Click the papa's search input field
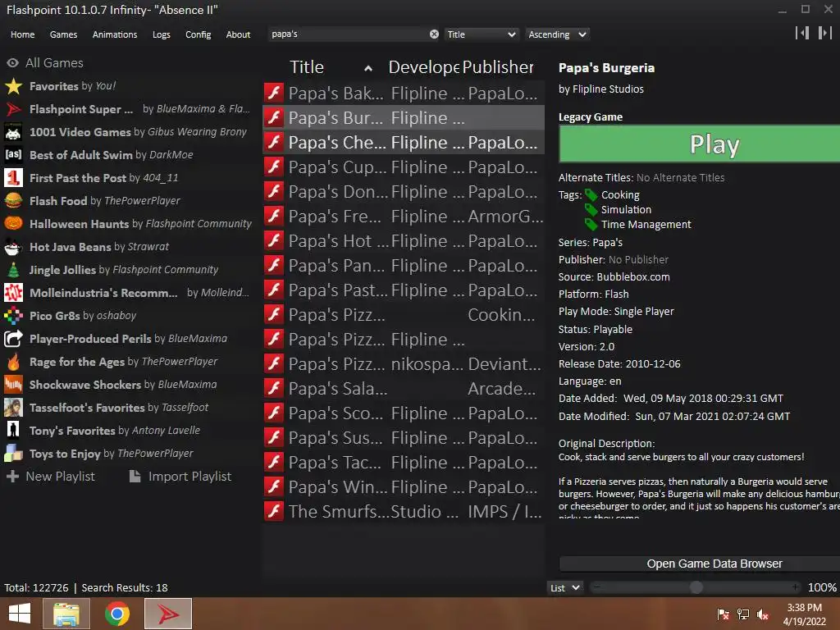Viewport: 840px width, 630px height. (348, 34)
